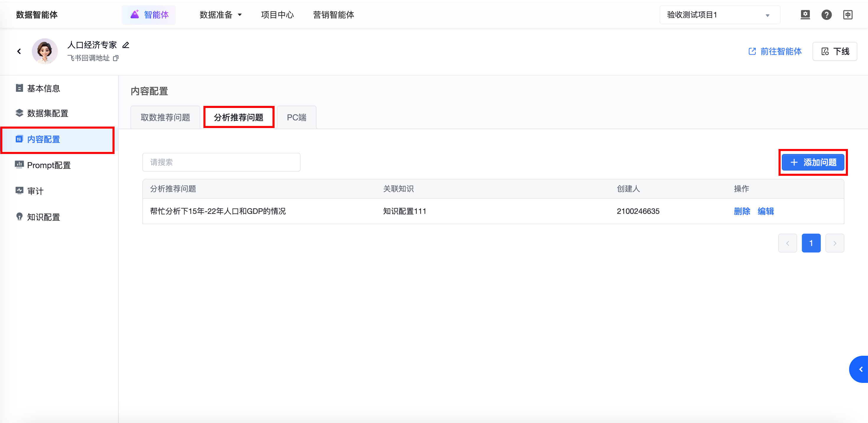Open 数据集配置 in the sidebar
This screenshot has height=423, width=868.
[x=47, y=113]
